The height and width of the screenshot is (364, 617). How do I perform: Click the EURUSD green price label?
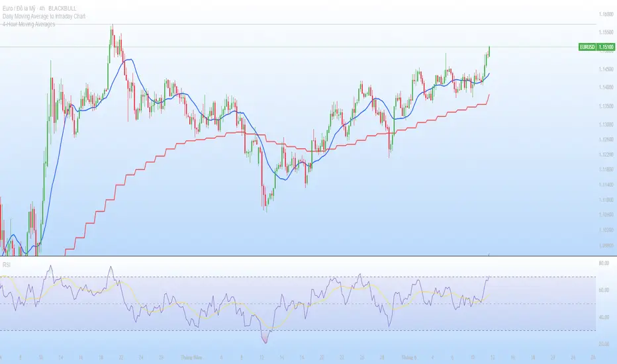(x=596, y=47)
